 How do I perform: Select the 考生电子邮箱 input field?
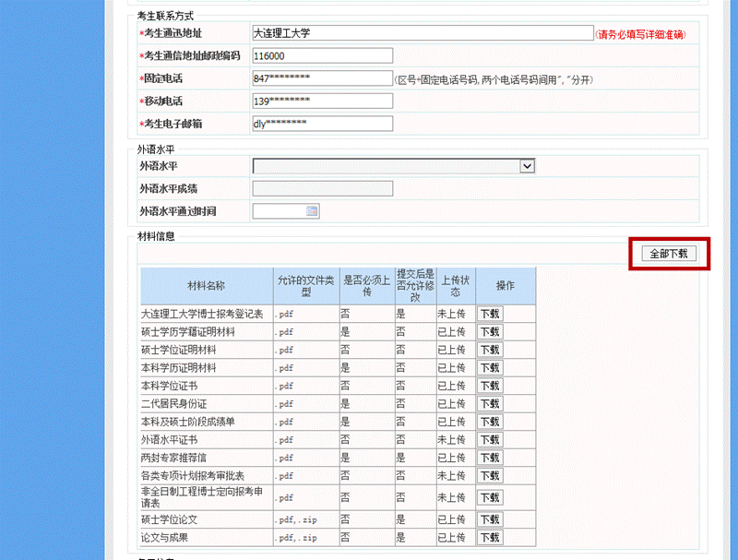coord(322,124)
